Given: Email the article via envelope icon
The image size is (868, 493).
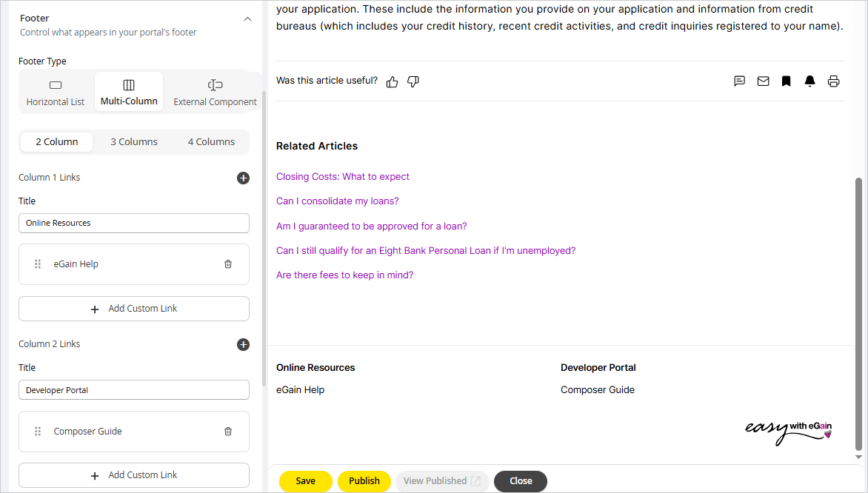Looking at the screenshot, I should (763, 81).
